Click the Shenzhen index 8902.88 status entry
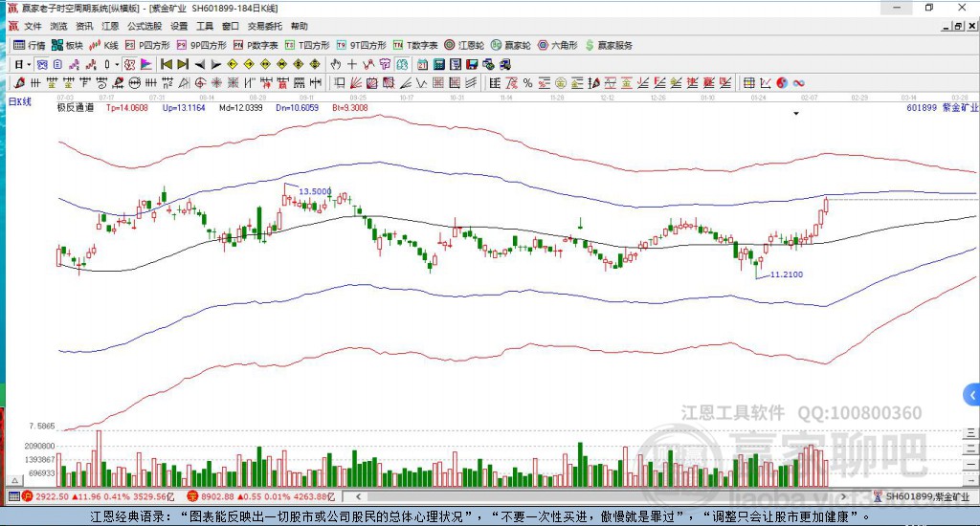 pos(261,497)
